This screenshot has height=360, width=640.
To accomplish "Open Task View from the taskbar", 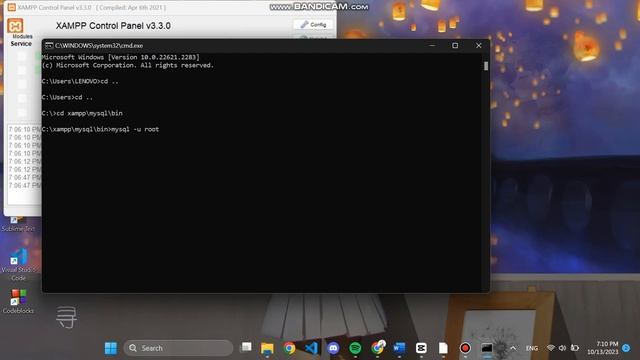I will 246,348.
